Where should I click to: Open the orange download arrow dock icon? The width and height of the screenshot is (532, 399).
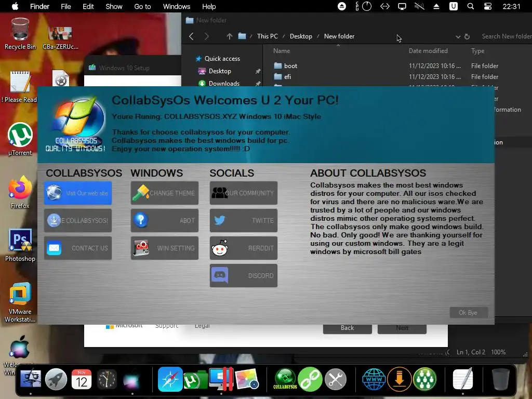(x=400, y=379)
